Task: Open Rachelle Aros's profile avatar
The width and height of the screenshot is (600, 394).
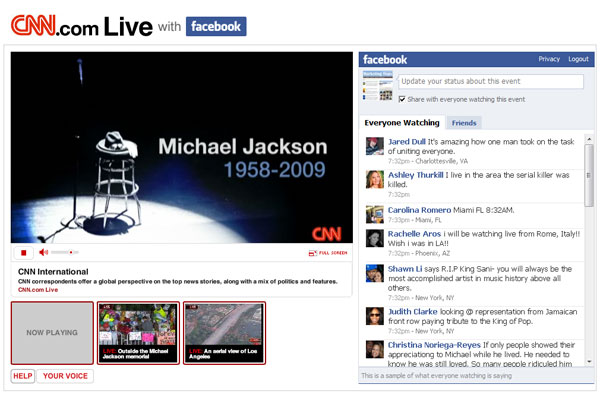Action: tap(375, 238)
